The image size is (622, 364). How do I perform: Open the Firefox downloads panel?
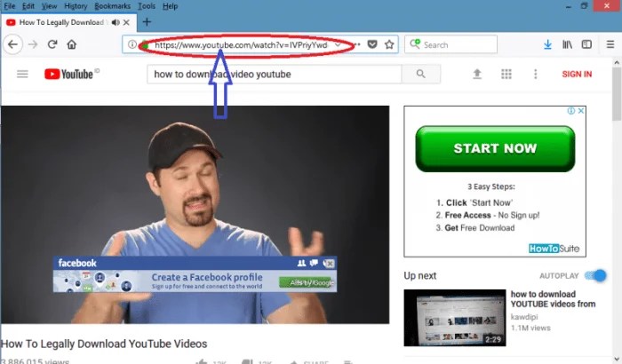point(547,44)
